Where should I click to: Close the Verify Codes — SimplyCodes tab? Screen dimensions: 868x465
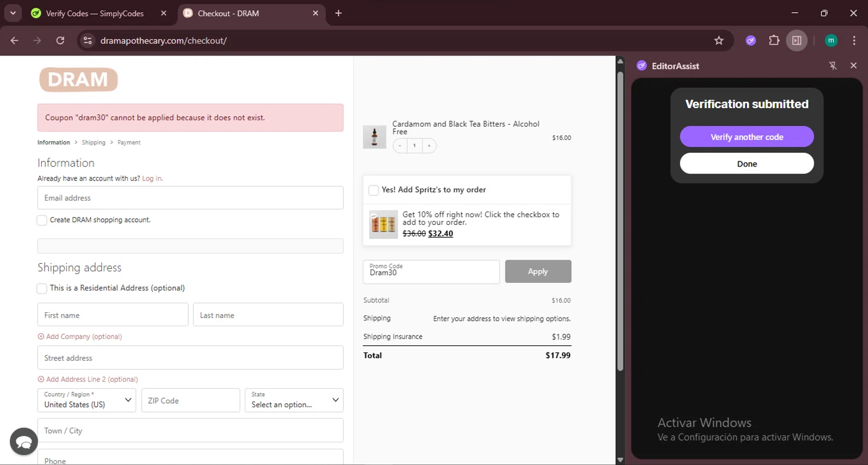click(164, 13)
